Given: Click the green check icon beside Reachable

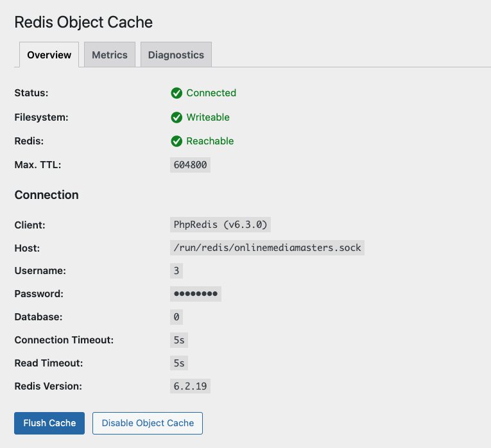Looking at the screenshot, I should (x=177, y=141).
